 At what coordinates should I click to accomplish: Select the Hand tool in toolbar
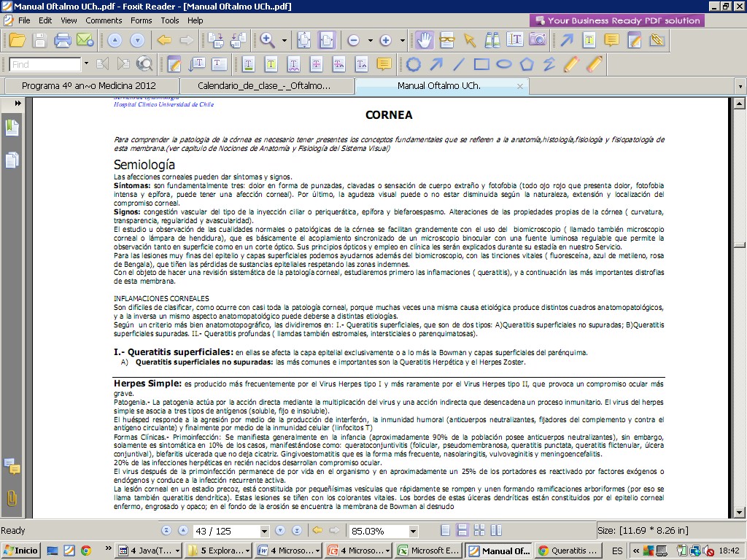[424, 40]
